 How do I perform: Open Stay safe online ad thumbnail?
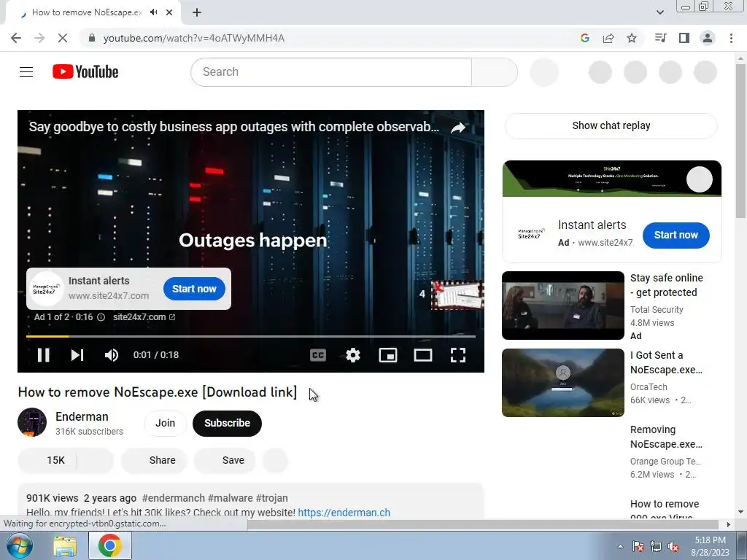click(563, 306)
